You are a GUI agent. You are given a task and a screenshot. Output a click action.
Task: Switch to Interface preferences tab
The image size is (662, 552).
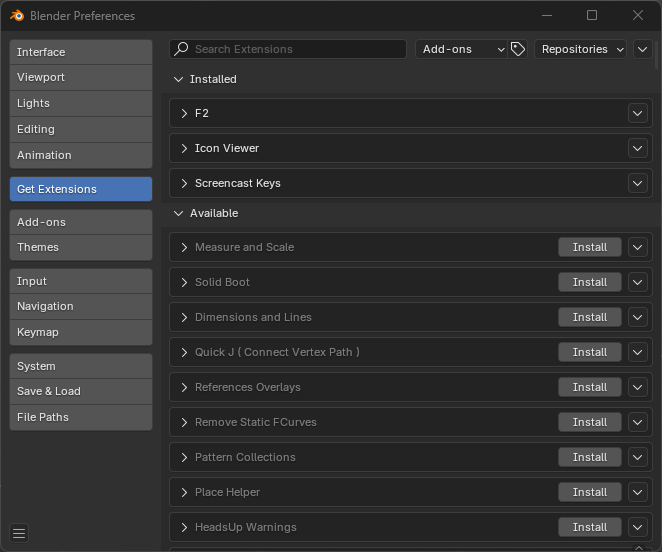tap(81, 52)
